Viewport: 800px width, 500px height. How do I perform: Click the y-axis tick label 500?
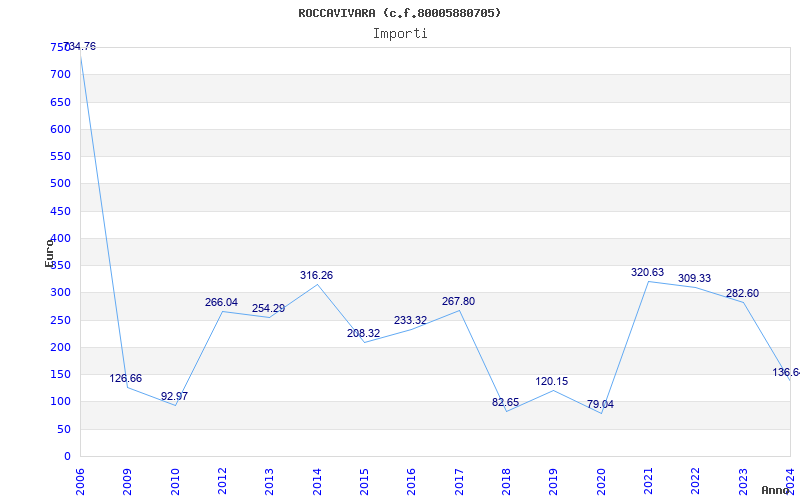[x=60, y=184]
